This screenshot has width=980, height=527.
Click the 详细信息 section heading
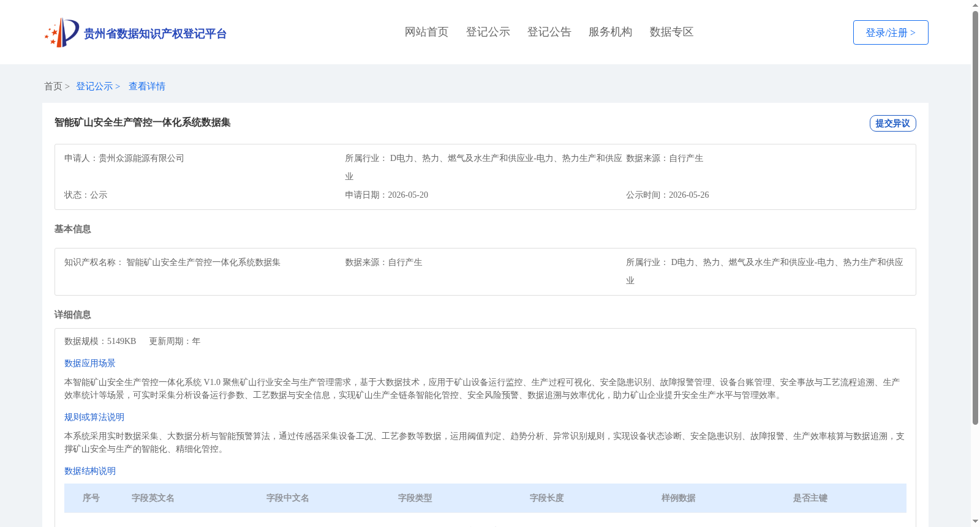point(73,315)
